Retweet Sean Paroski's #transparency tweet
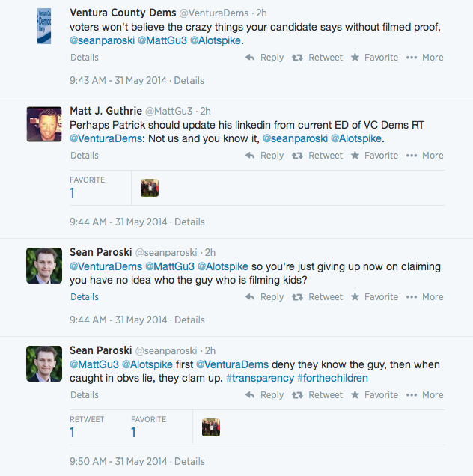Image resolution: width=473 pixels, height=476 pixels. tap(317, 395)
